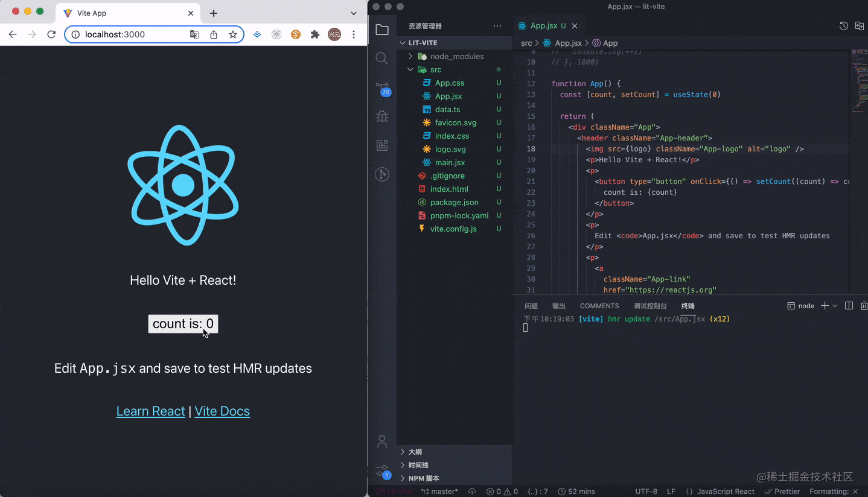Open the Extensions view in activity bar
868x497 pixels.
tap(381, 145)
